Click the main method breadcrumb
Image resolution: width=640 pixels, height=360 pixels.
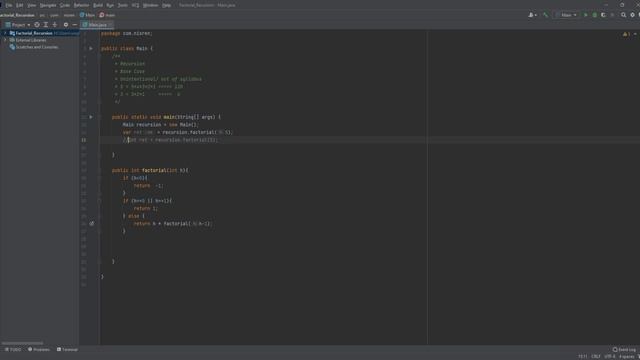point(107,15)
